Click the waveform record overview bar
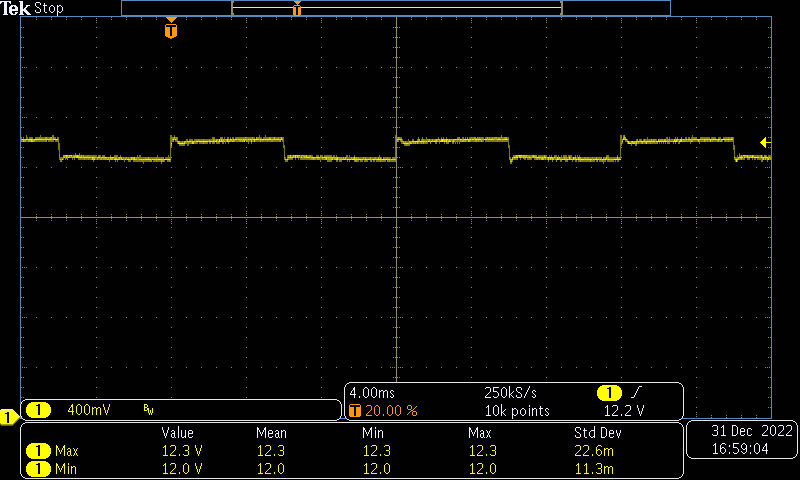This screenshot has height=480, width=800. 395,8
